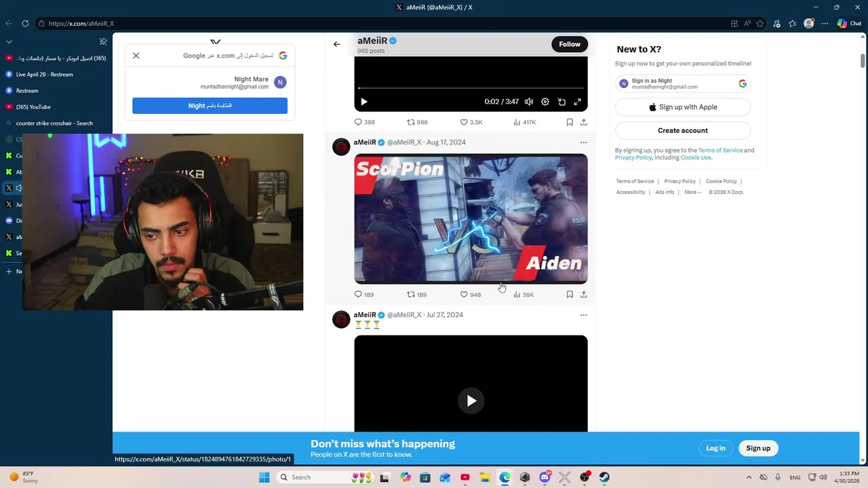This screenshot has height=488, width=868.
Task: Show hidden system tray icons
Action: [749, 477]
